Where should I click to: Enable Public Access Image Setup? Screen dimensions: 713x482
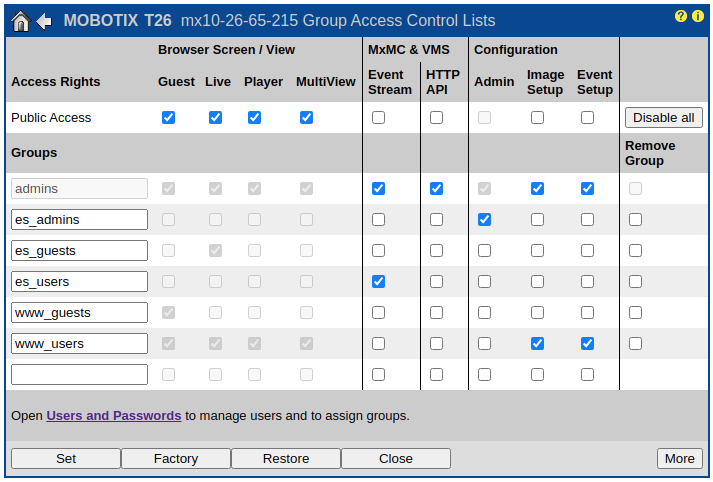coord(537,118)
